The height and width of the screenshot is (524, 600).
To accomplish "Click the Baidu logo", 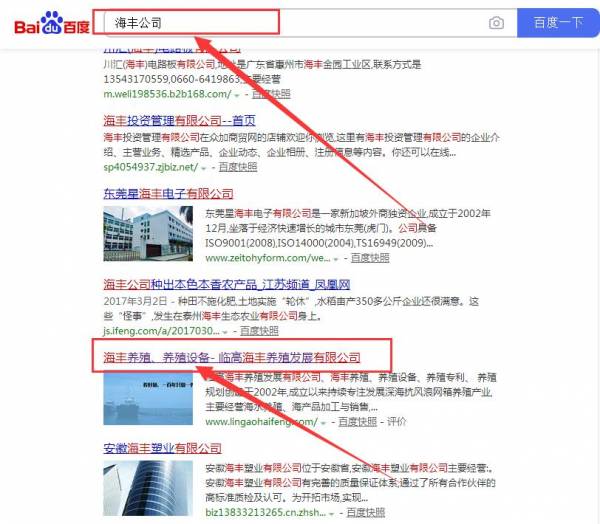I will 52,23.
